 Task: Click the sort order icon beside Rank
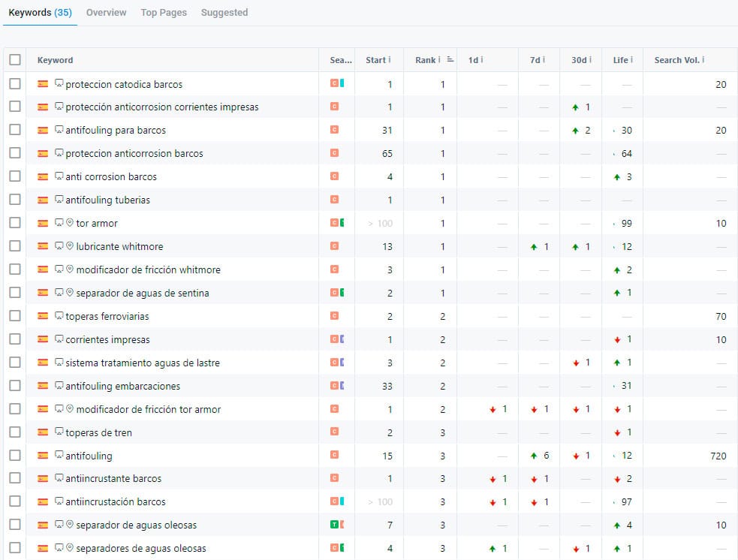pyautogui.click(x=450, y=59)
